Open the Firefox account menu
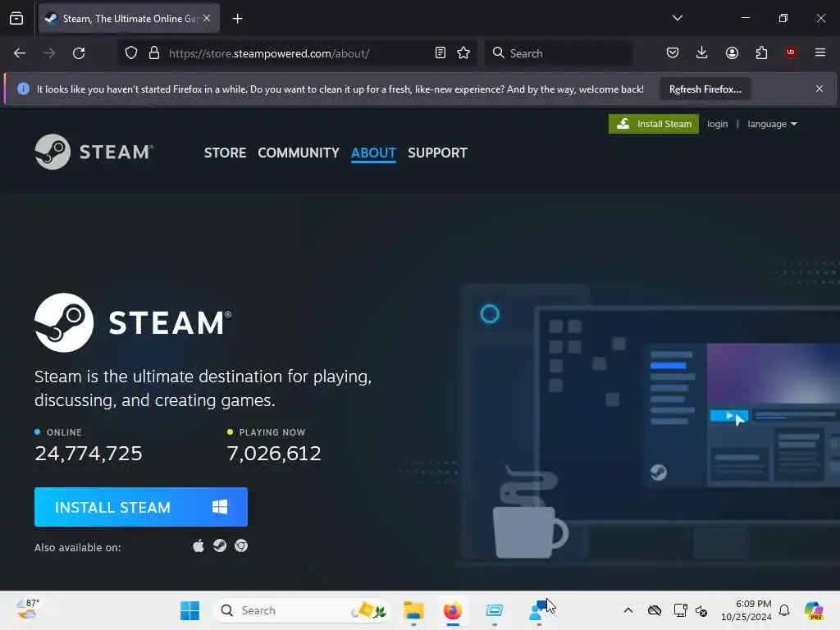The width and height of the screenshot is (840, 630). [732, 52]
